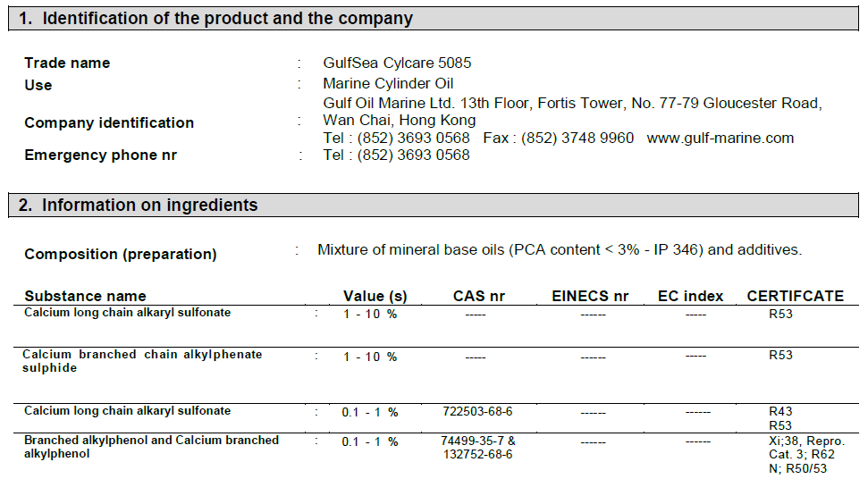
Task: Click the 'Value (s)' column header
Action: (x=375, y=297)
